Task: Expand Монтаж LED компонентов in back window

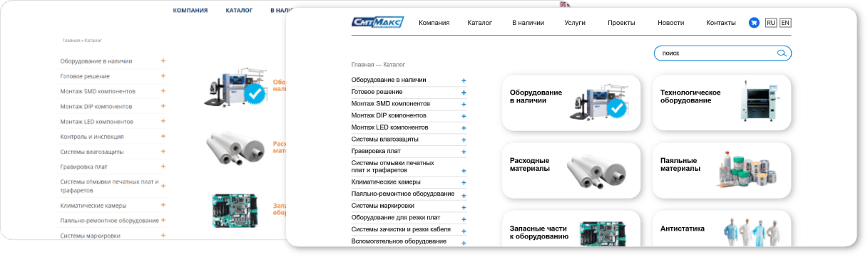Action: pos(163,121)
